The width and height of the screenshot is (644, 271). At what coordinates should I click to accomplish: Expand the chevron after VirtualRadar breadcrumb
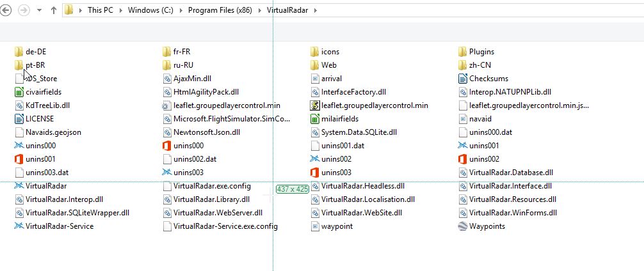(316, 11)
